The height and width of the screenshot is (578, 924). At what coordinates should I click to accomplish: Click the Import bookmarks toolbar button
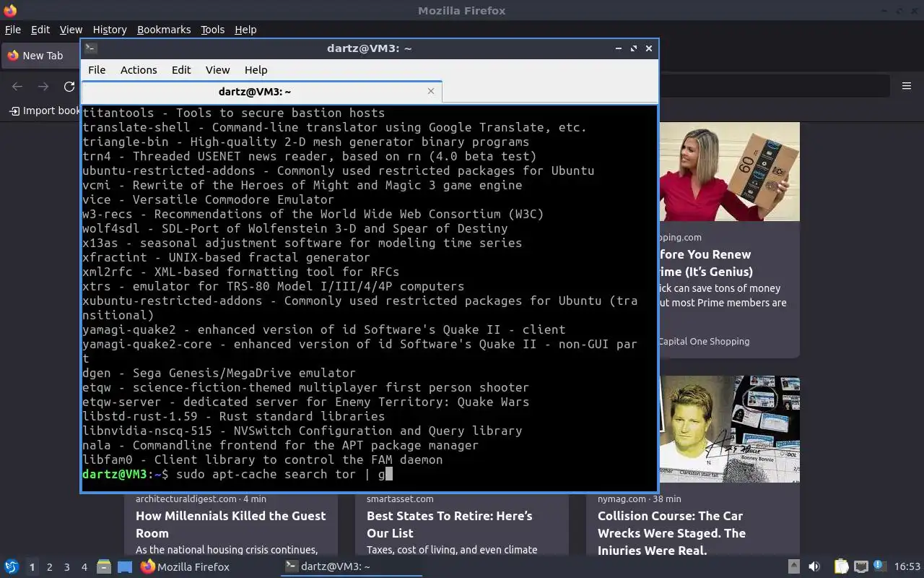45,111
